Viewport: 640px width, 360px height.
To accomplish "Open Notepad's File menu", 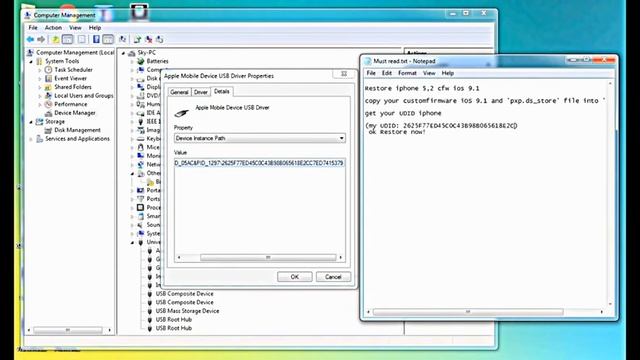I will (x=371, y=73).
